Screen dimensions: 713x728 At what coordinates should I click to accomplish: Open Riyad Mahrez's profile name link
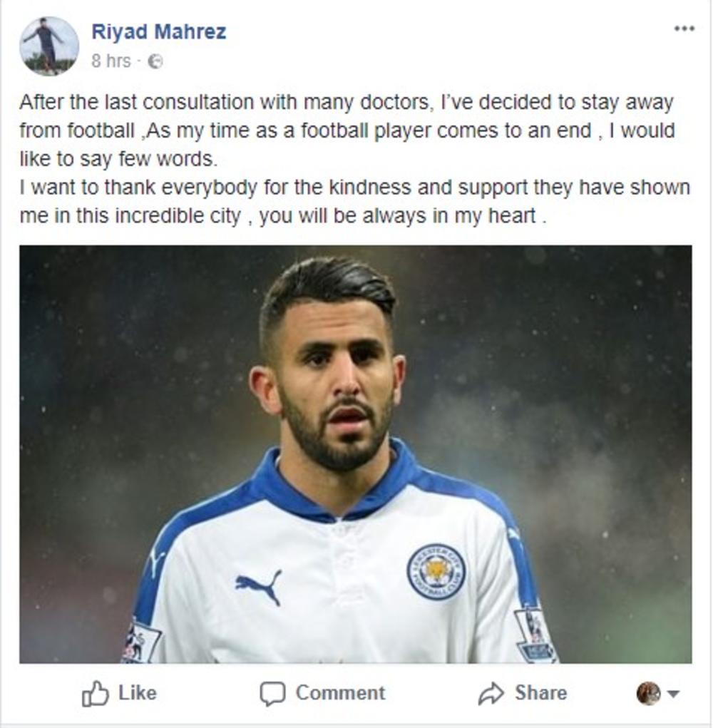pos(158,32)
